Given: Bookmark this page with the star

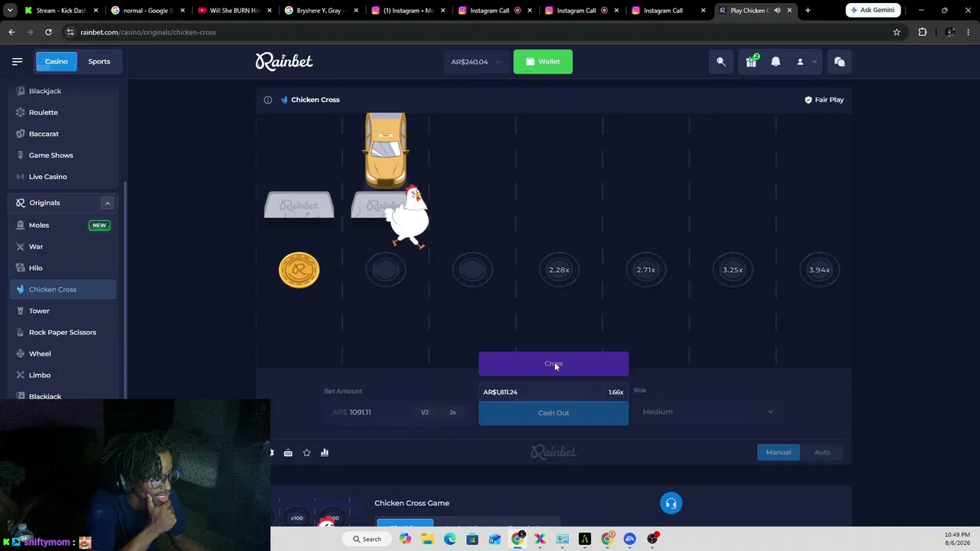Looking at the screenshot, I should pyautogui.click(x=897, y=32).
